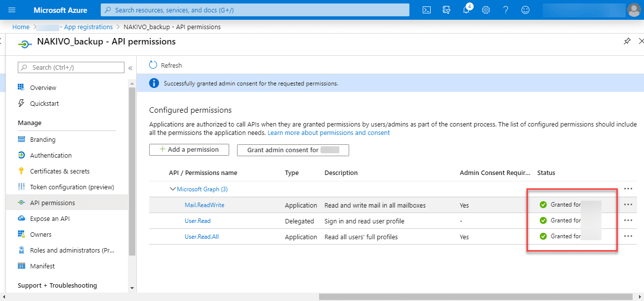Screen dimensions: 644x301
Task: Click the Add a permission button
Action: (189, 150)
